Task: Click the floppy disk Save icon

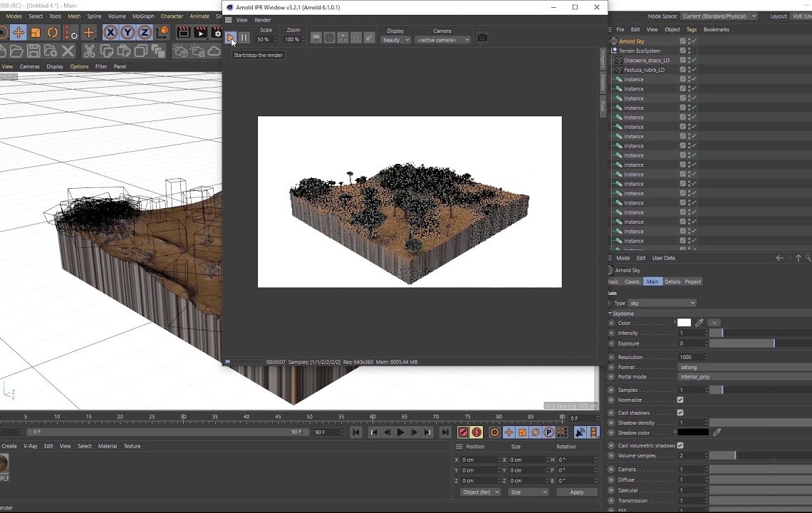Action: (33, 51)
